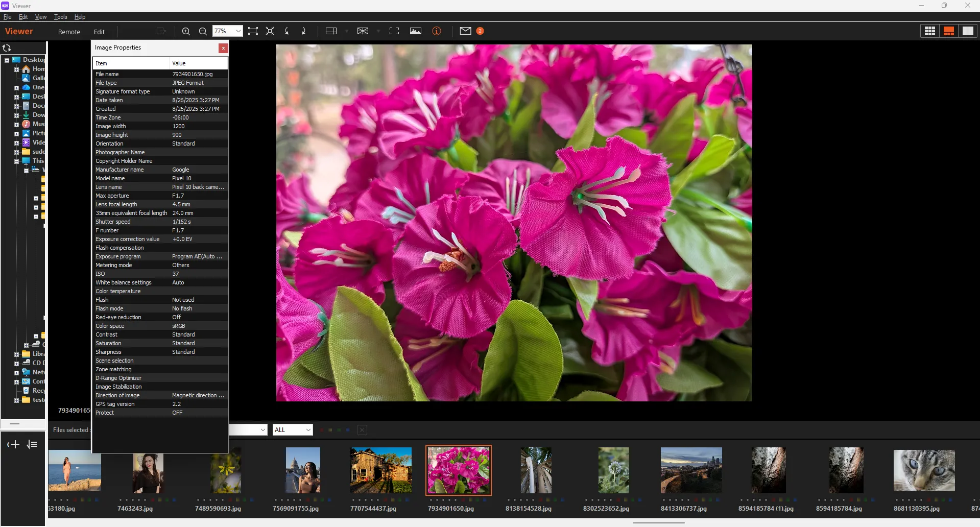Select the 8681130395.jpg cat thumbnail
The image size is (980, 527).
924,470
